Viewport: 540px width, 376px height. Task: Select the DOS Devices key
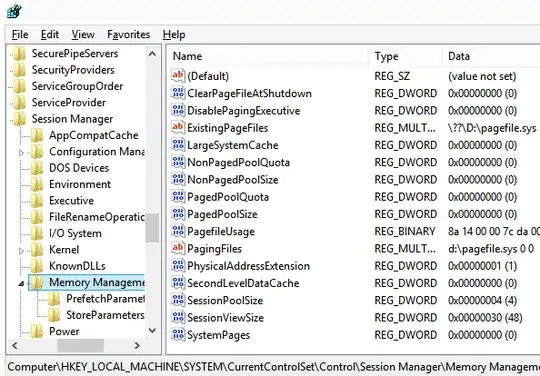[79, 168]
